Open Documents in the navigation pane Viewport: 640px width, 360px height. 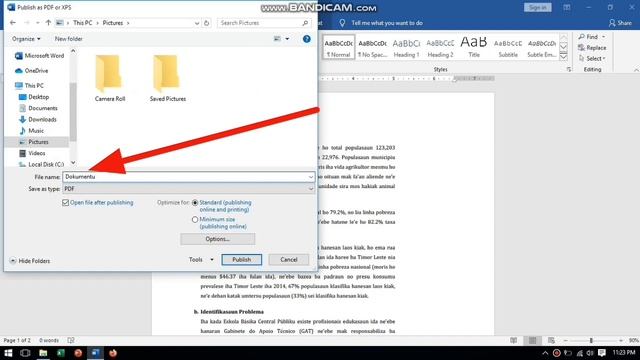[38, 108]
